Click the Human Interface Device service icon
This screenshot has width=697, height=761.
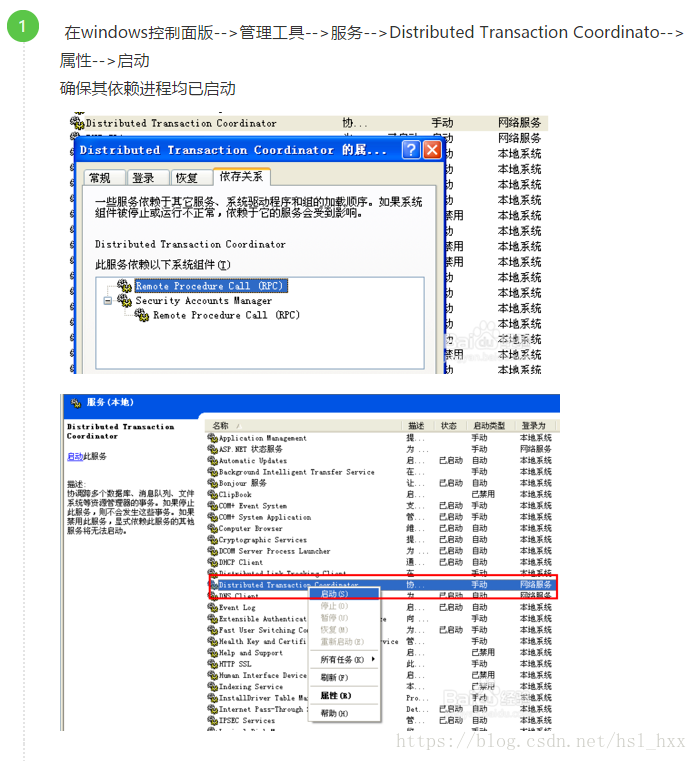point(213,675)
